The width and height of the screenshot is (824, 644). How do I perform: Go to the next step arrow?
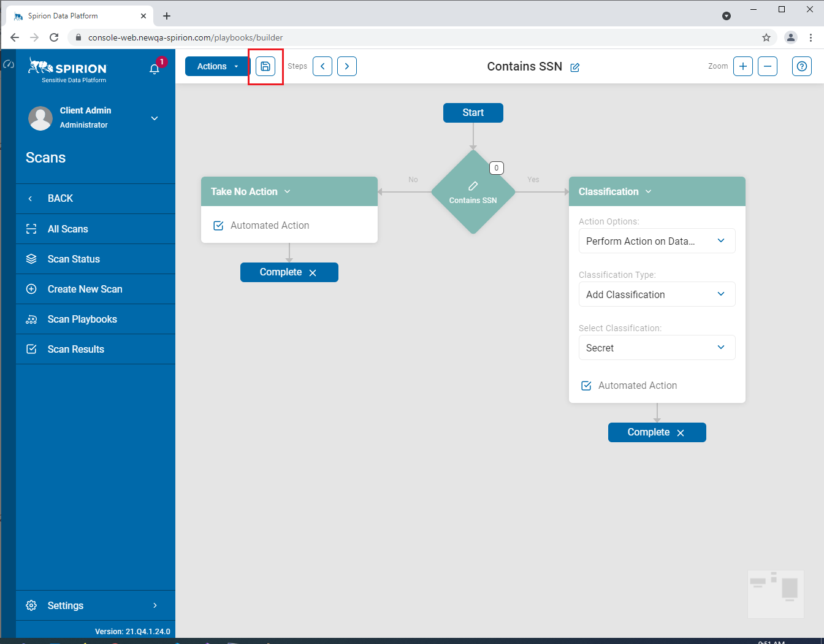pyautogui.click(x=347, y=66)
